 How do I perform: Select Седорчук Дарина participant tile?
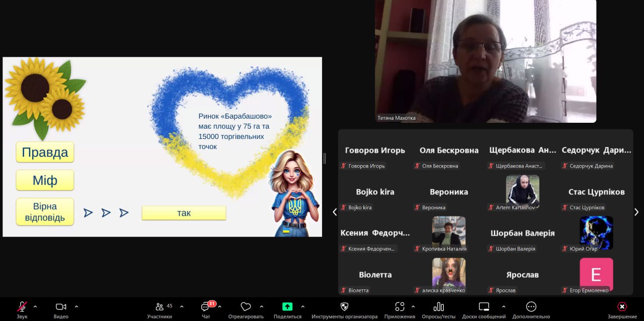[596, 150]
